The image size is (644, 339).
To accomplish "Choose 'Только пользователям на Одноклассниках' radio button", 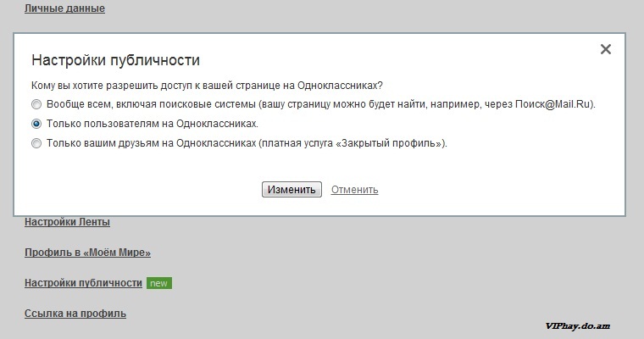I will coord(36,124).
